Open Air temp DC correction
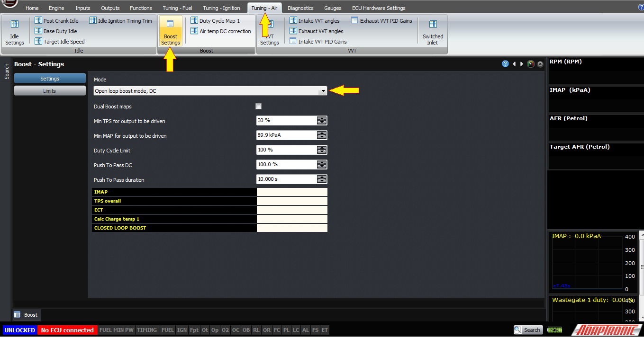644x338 pixels. tap(221, 31)
